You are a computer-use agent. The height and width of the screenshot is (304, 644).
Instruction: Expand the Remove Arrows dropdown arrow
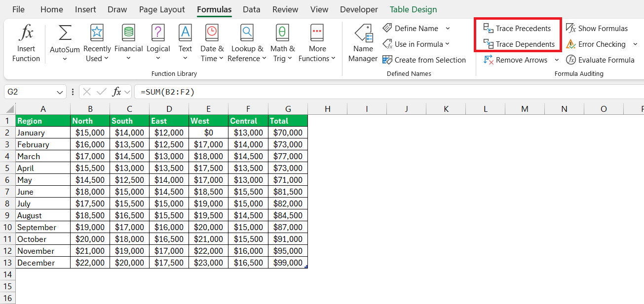557,60
